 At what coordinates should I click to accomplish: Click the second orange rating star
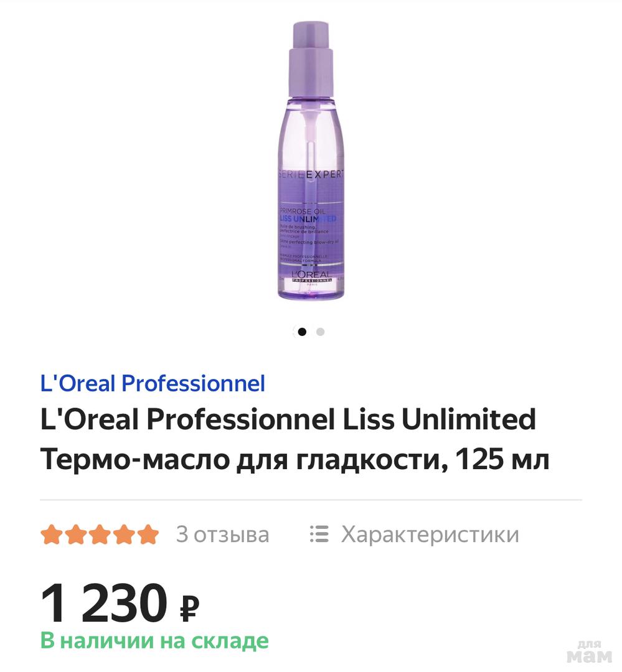(x=76, y=534)
